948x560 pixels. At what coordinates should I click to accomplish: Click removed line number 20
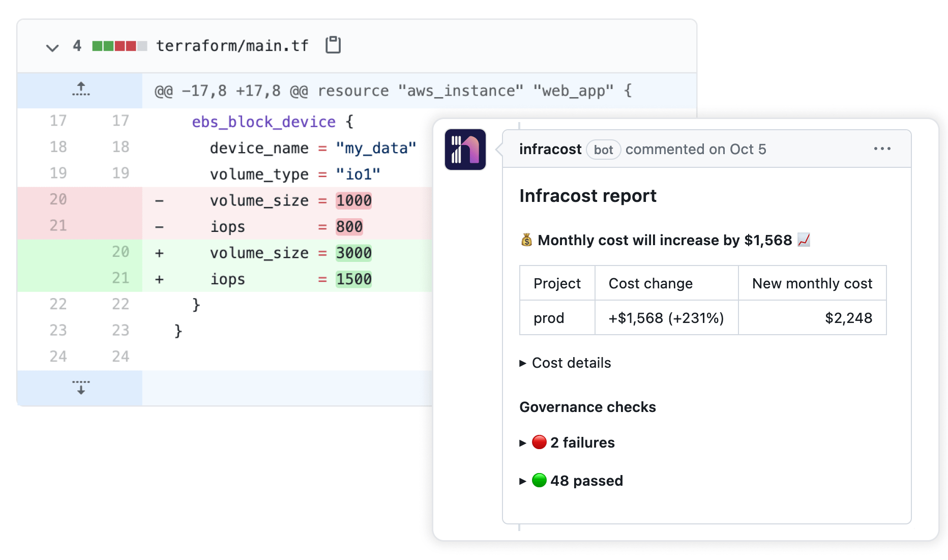coord(58,199)
